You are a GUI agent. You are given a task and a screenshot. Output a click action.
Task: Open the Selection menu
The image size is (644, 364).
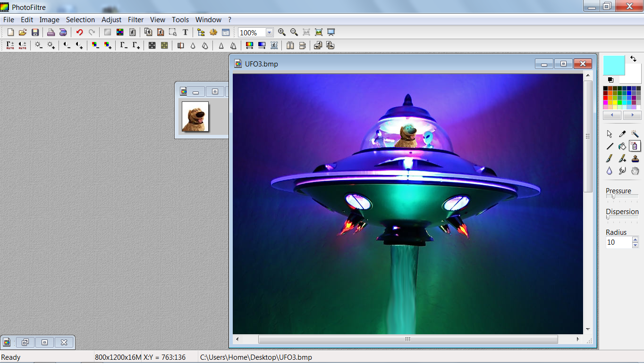tap(80, 20)
